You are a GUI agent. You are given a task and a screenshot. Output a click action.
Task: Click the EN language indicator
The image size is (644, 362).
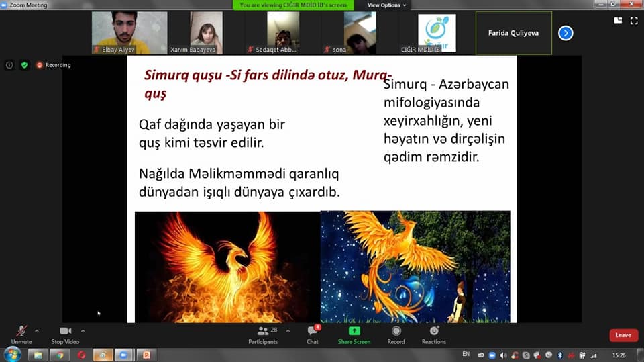click(466, 354)
